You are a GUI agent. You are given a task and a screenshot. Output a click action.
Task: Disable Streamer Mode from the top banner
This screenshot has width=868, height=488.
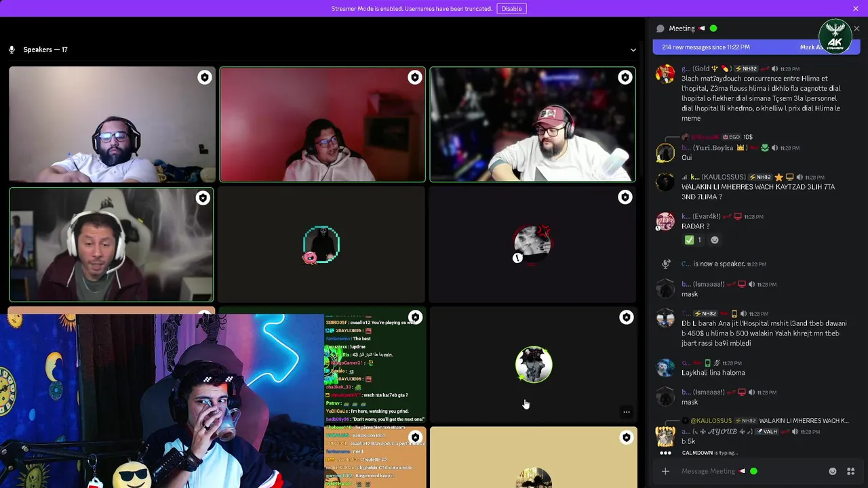click(511, 8)
